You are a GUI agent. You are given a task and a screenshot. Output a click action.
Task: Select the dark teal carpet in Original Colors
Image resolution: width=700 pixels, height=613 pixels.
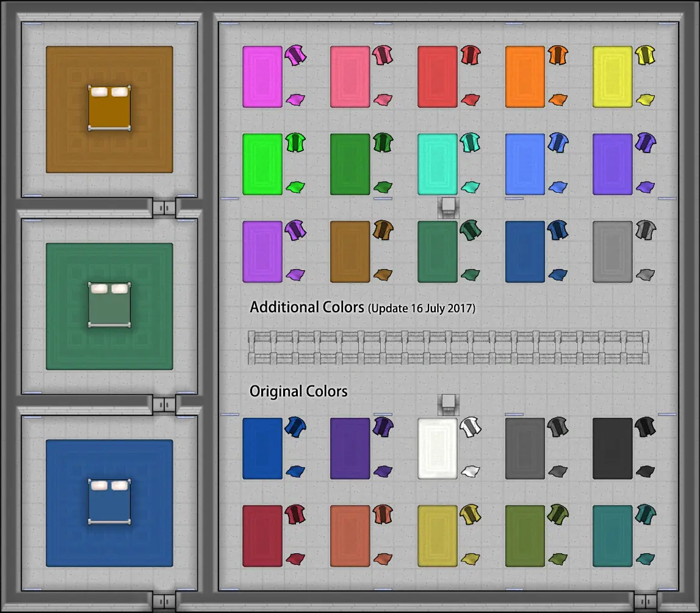click(x=613, y=536)
